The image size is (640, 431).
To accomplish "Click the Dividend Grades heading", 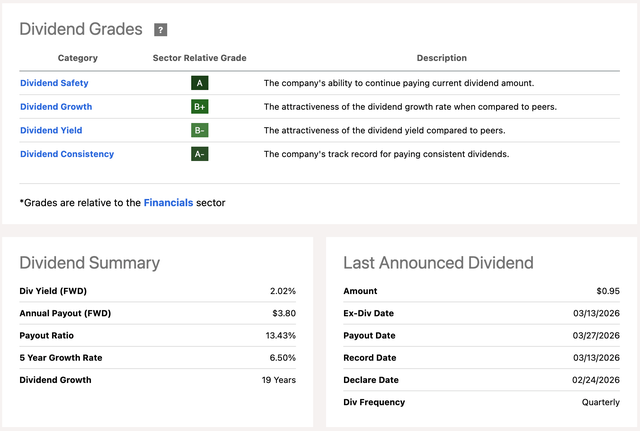I will [x=81, y=29].
